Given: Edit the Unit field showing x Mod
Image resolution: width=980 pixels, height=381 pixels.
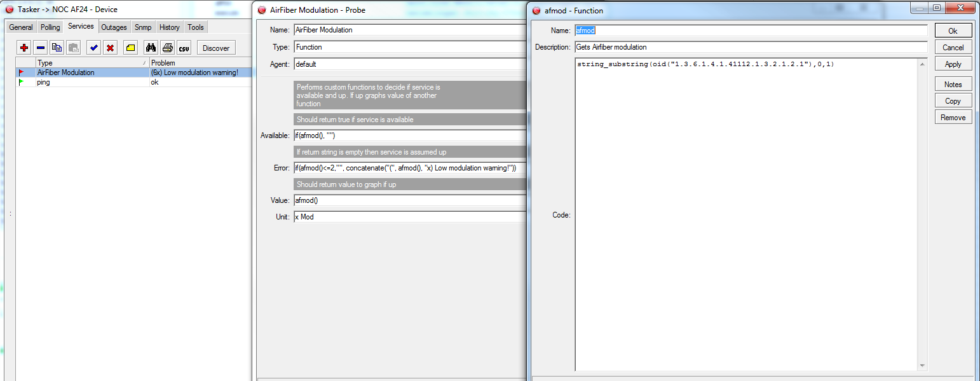Looking at the screenshot, I should 410,217.
